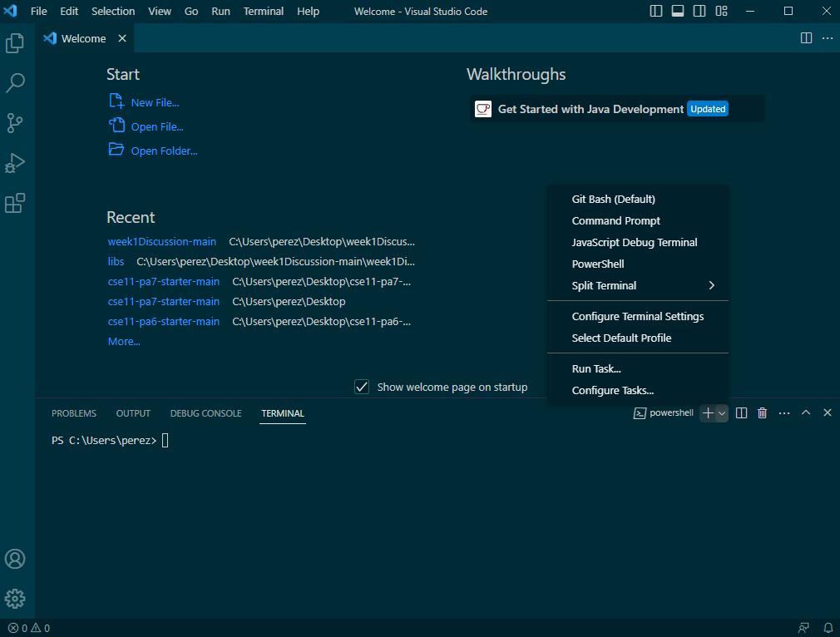Toggle the primary sidebar layout button
The height and width of the screenshot is (637, 840).
pyautogui.click(x=656, y=12)
